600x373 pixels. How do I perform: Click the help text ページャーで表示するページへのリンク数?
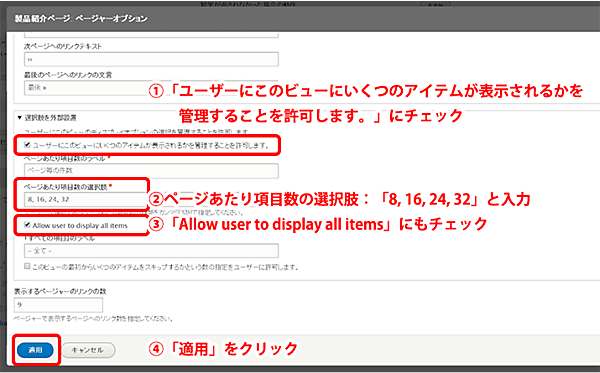tap(93, 318)
